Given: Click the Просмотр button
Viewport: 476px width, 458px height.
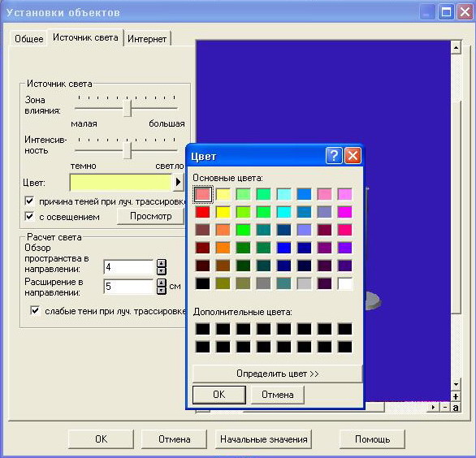Looking at the screenshot, I should pos(150,216).
